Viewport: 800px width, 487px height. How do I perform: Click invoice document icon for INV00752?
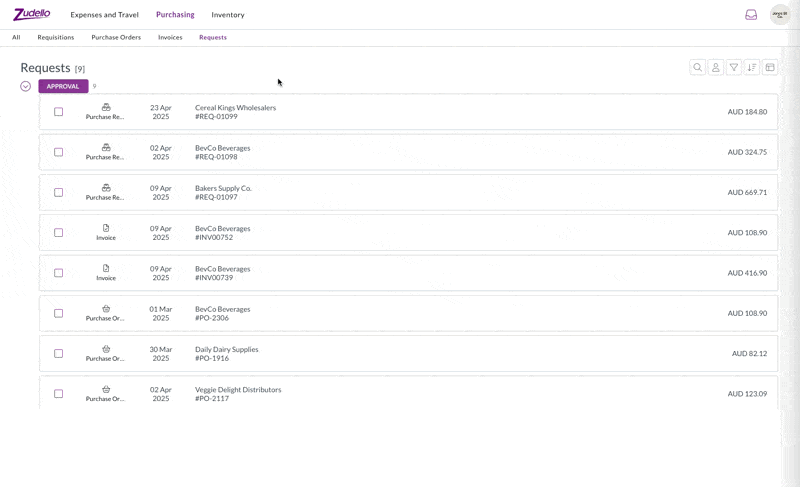(x=106, y=228)
